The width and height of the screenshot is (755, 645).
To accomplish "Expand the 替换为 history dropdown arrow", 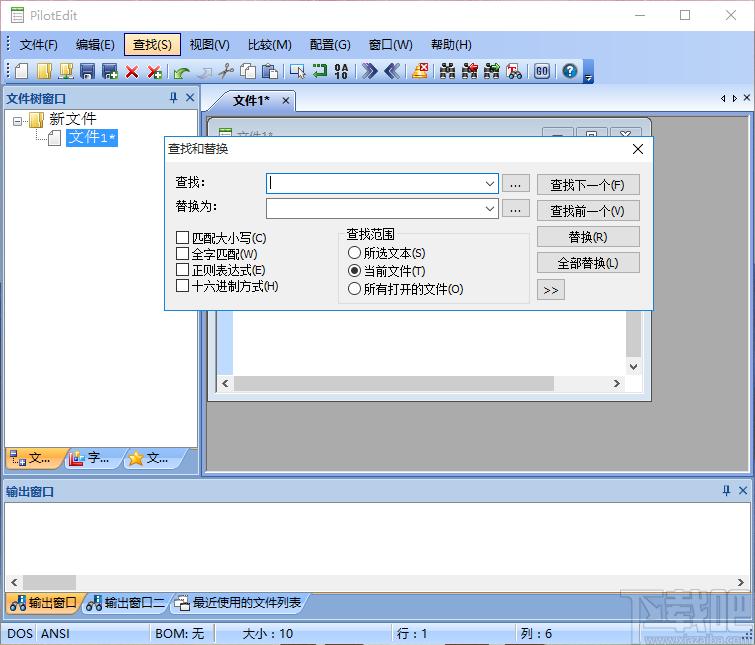I will [490, 208].
